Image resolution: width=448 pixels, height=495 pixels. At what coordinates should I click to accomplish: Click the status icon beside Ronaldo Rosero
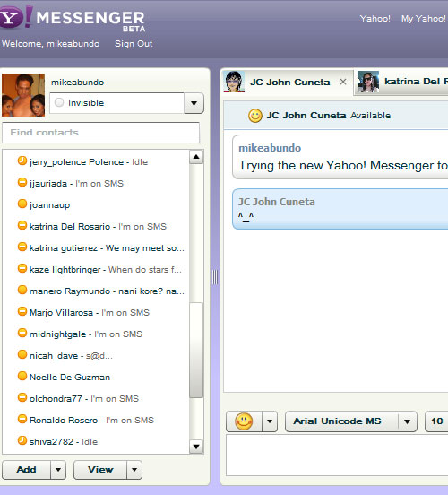tap(22, 419)
